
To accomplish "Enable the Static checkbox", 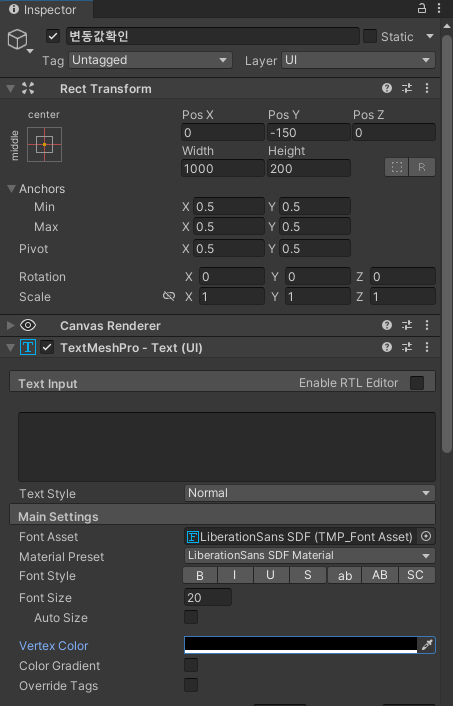I will [x=370, y=36].
